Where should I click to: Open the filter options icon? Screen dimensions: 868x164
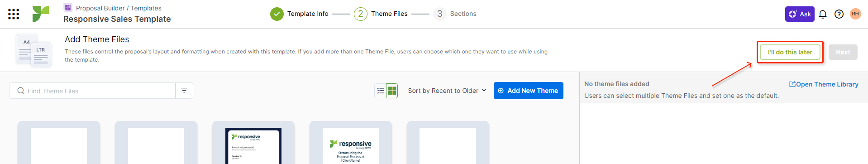(x=184, y=91)
